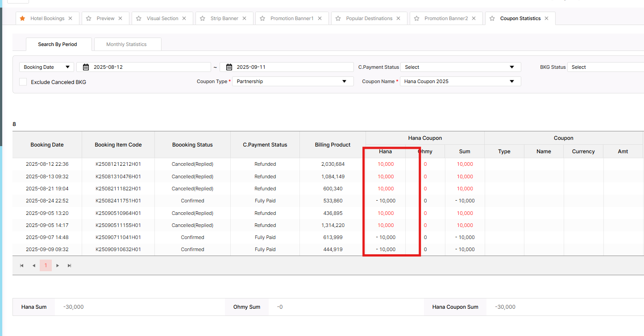Image resolution: width=644 pixels, height=336 pixels.
Task: Open calendar for end date 2025-09-11
Action: pos(229,67)
